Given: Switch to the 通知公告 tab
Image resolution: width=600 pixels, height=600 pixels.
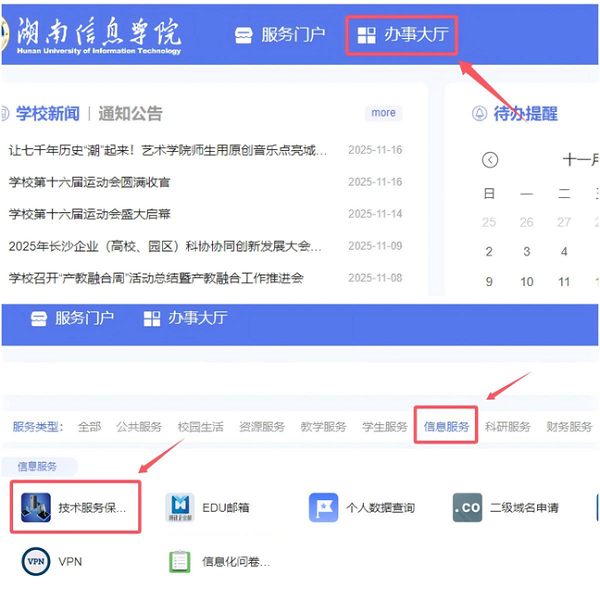Looking at the screenshot, I should (x=129, y=113).
